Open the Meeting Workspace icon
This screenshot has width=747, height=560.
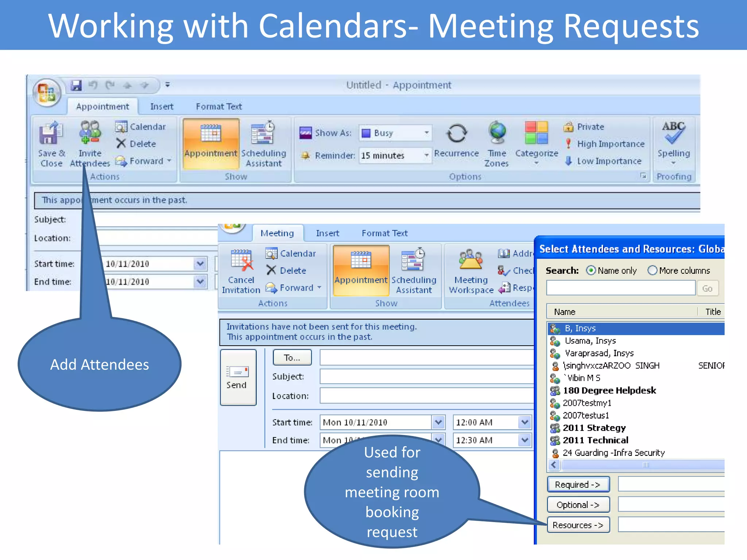click(x=471, y=260)
